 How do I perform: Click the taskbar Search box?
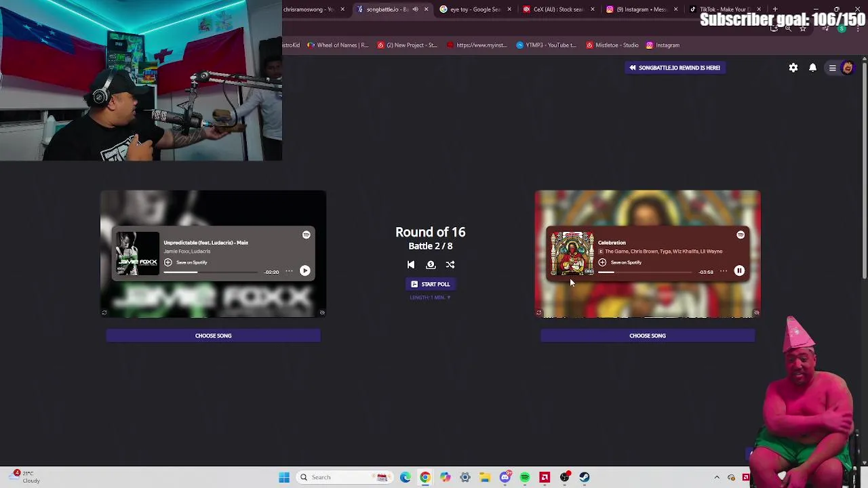[x=344, y=477]
